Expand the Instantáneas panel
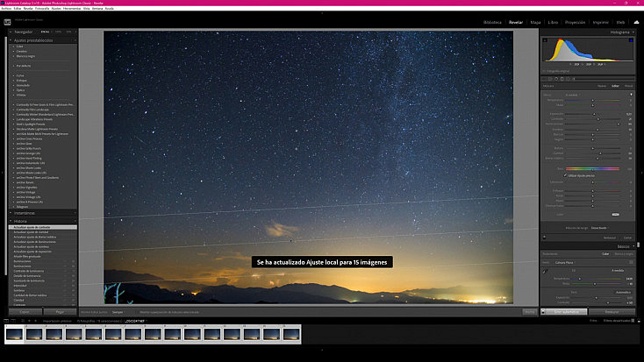 click(11, 213)
